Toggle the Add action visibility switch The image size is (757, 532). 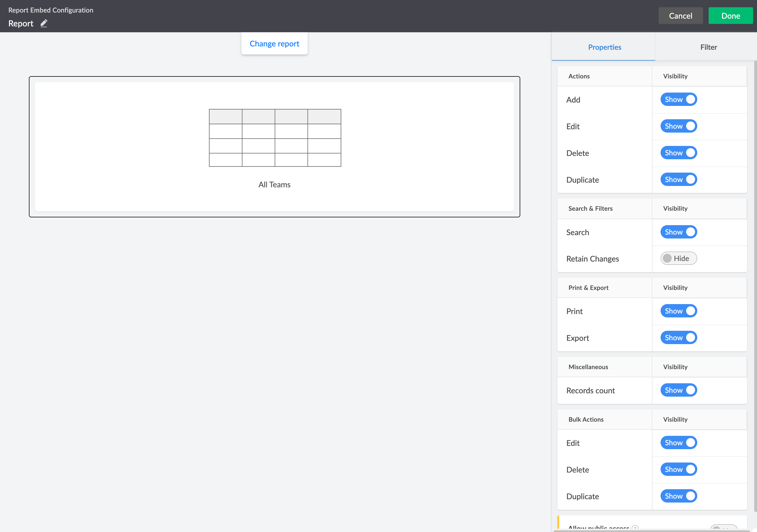click(678, 100)
